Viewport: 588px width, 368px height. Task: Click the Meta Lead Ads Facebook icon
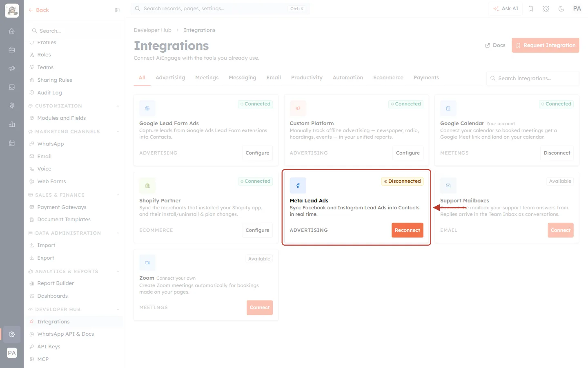pos(298,186)
